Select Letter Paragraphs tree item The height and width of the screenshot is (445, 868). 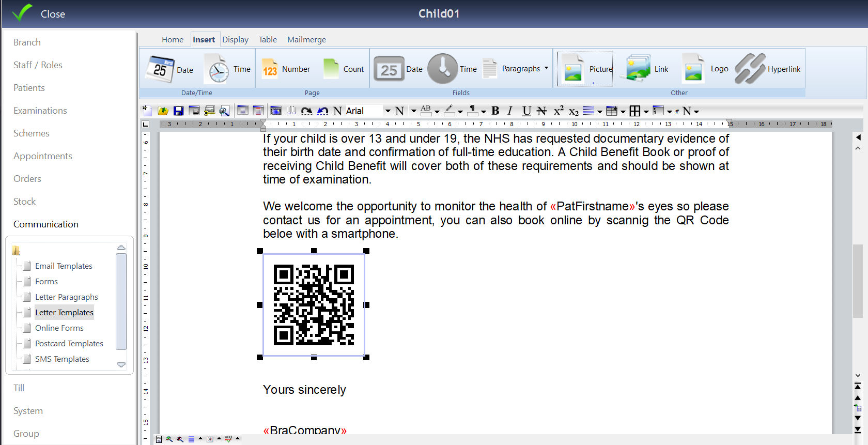(67, 297)
